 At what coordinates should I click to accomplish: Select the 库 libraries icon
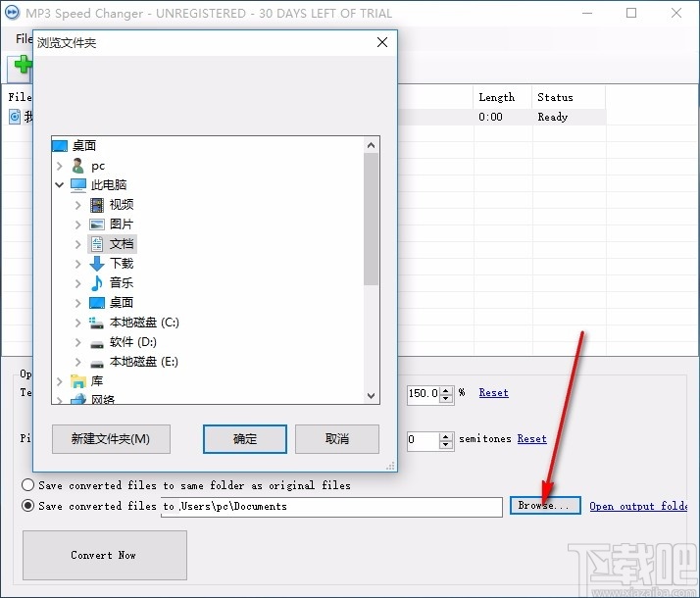(x=78, y=381)
